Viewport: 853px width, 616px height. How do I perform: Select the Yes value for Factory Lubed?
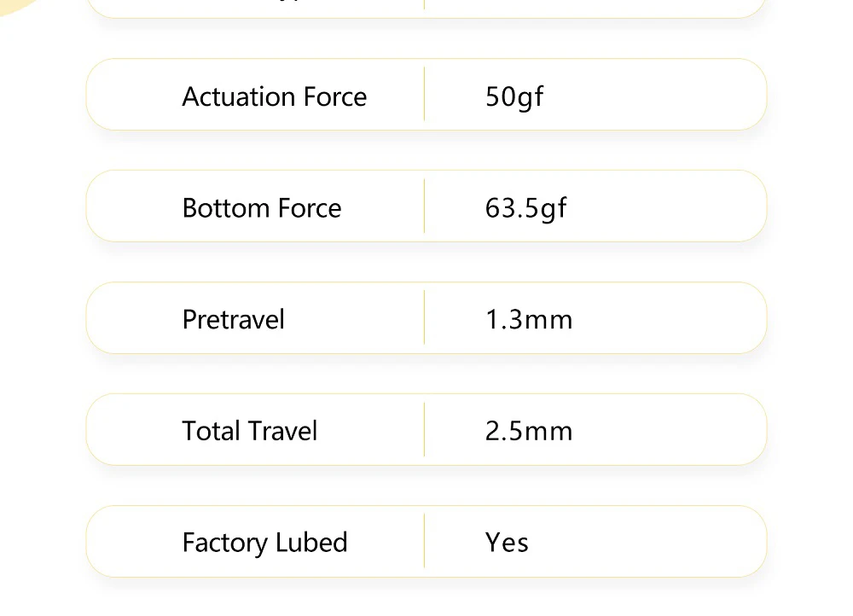tap(507, 543)
